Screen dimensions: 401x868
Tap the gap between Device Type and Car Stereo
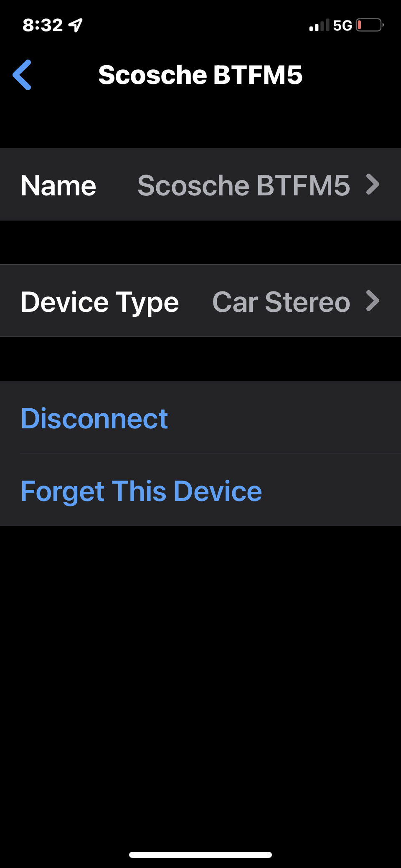click(x=195, y=301)
